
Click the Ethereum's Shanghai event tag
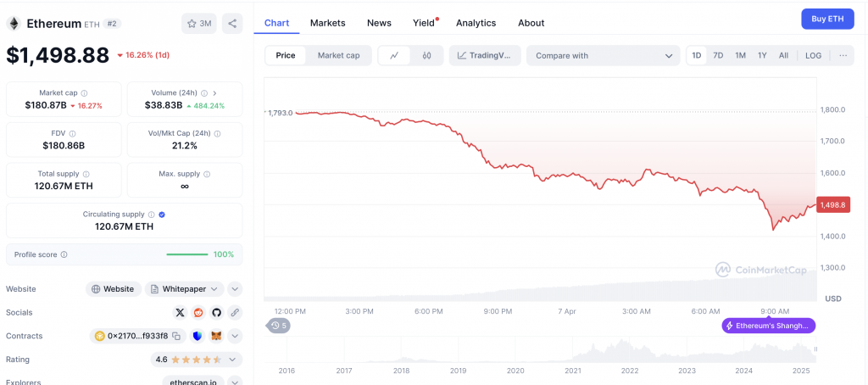768,326
